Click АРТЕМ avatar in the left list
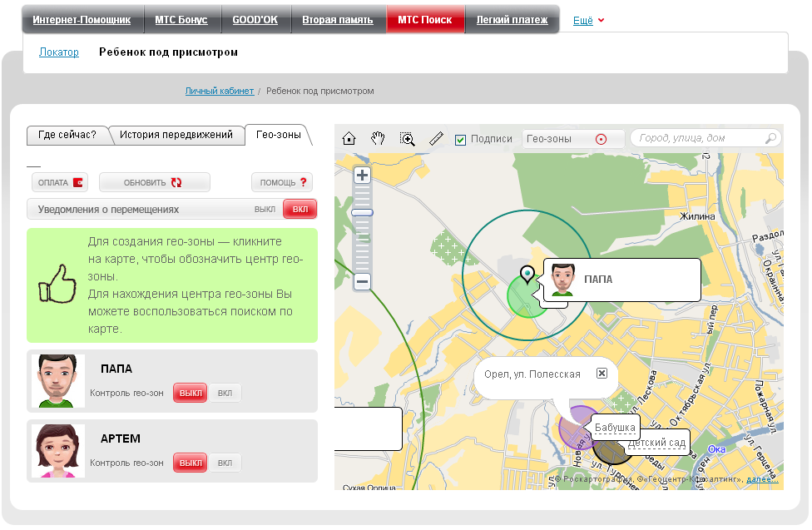Image resolution: width=812 pixels, height=530 pixels. click(57, 451)
